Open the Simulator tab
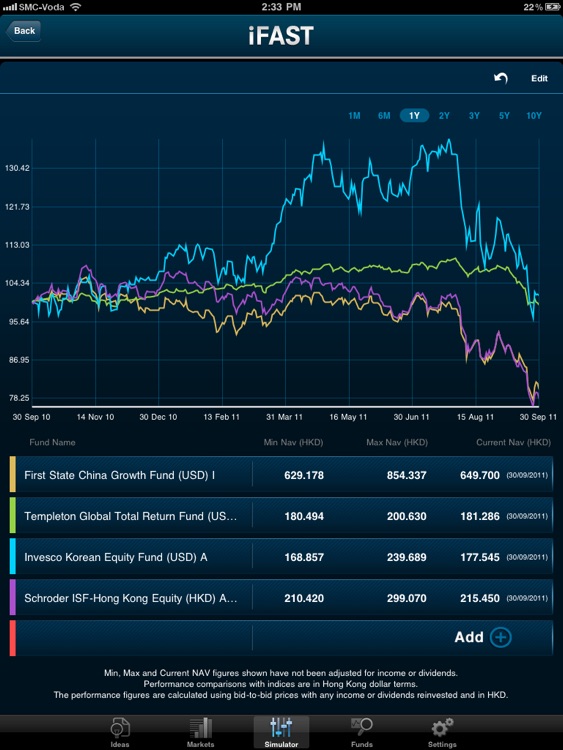The height and width of the screenshot is (750, 563). pyautogui.click(x=281, y=732)
